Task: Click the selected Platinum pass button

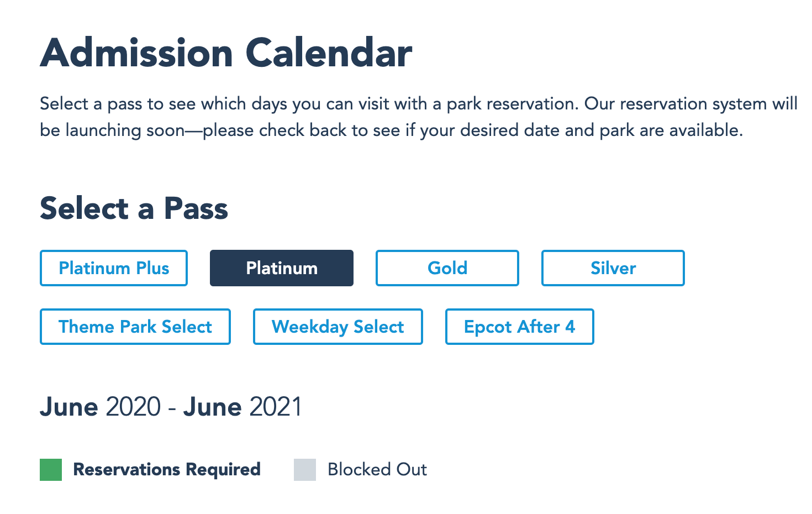Action: pos(282,268)
